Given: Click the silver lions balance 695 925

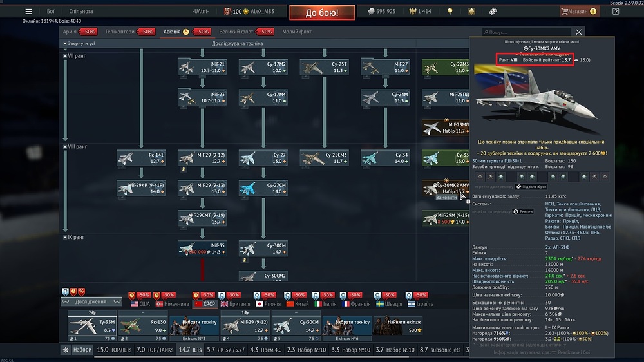Looking at the screenshot, I should [381, 12].
